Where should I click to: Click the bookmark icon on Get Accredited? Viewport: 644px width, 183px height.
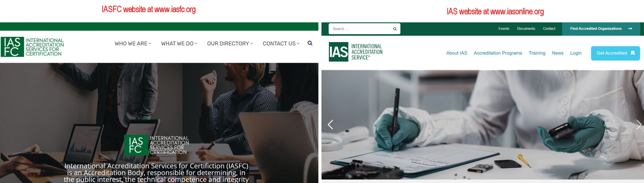(x=633, y=53)
